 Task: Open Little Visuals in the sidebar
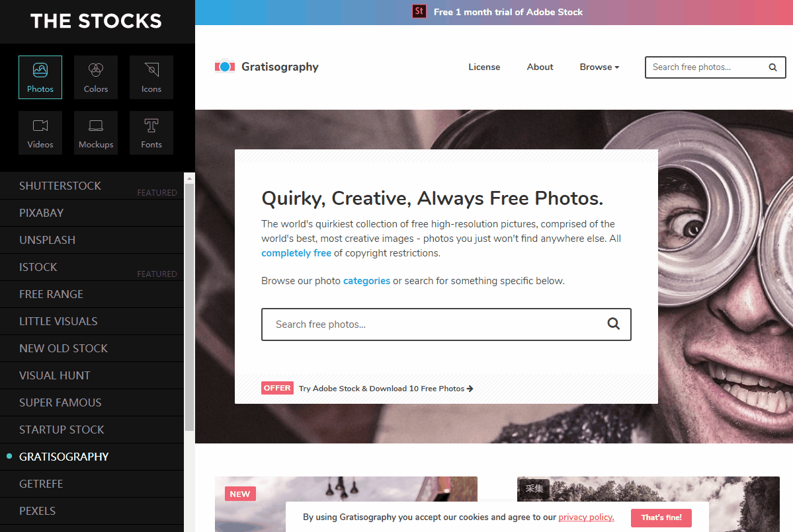tap(92, 321)
